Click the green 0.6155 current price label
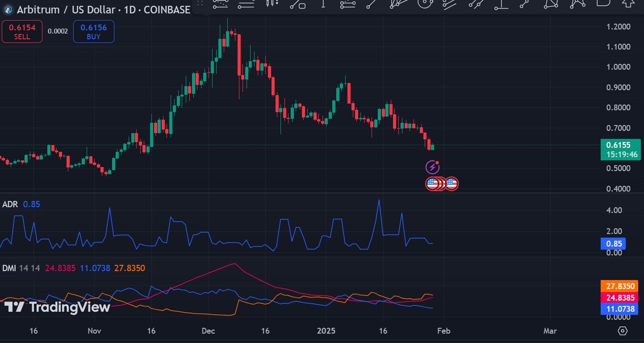Screen dimensions: 644x343 pos(620,150)
